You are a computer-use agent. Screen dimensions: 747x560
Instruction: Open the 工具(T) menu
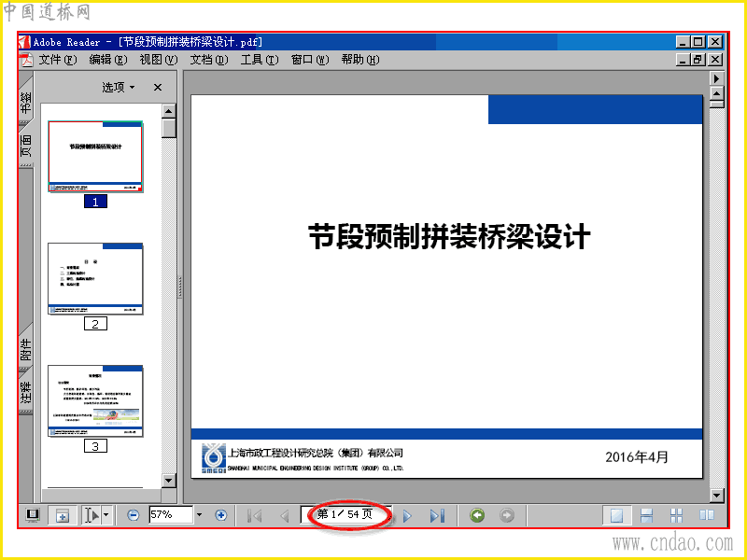tap(260, 60)
